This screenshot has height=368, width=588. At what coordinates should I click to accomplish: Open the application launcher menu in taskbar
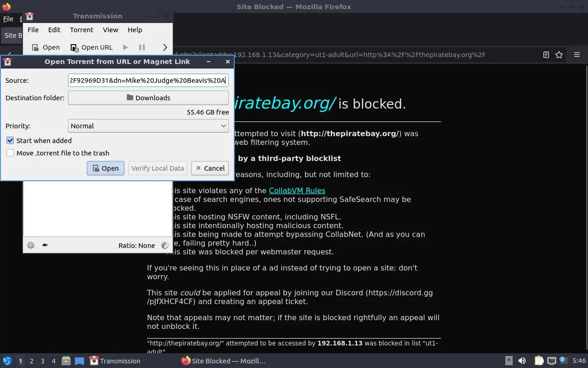(7, 361)
